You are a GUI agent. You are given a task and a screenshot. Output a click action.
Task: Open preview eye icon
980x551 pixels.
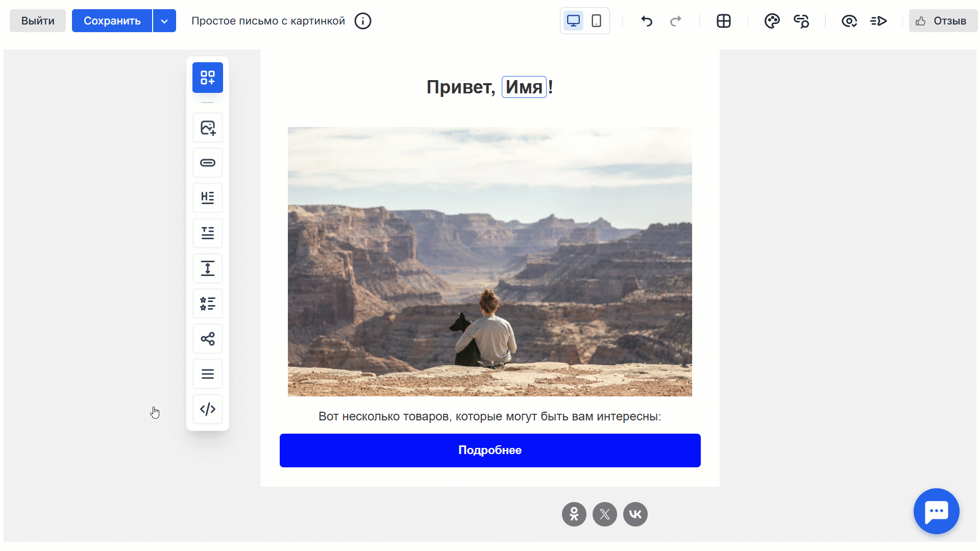point(849,21)
